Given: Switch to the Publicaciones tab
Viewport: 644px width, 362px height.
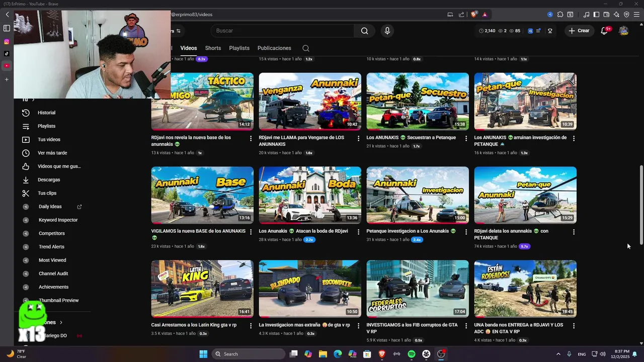Looking at the screenshot, I should tap(274, 48).
